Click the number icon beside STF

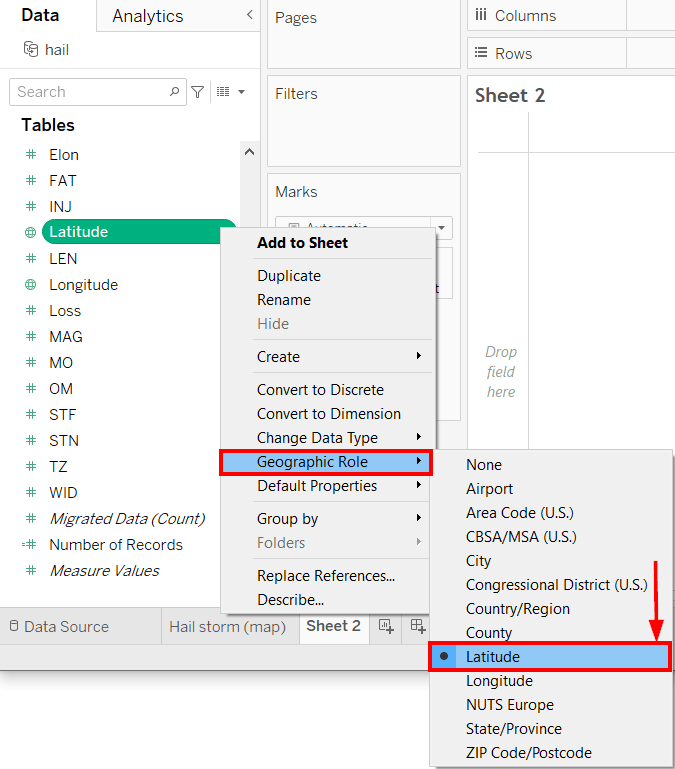click(31, 414)
